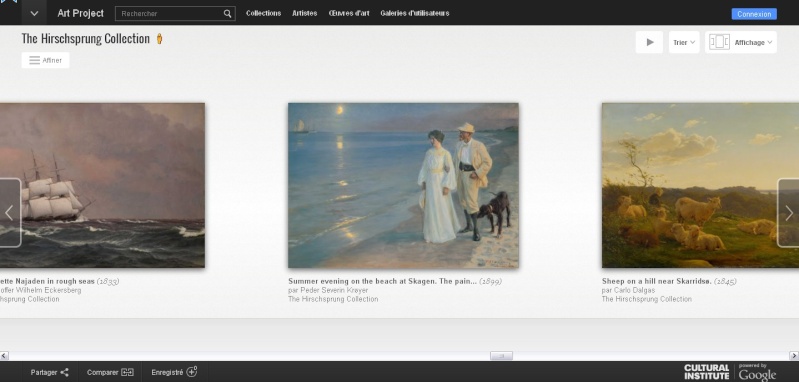Click the Affiner filter button

(x=45, y=60)
